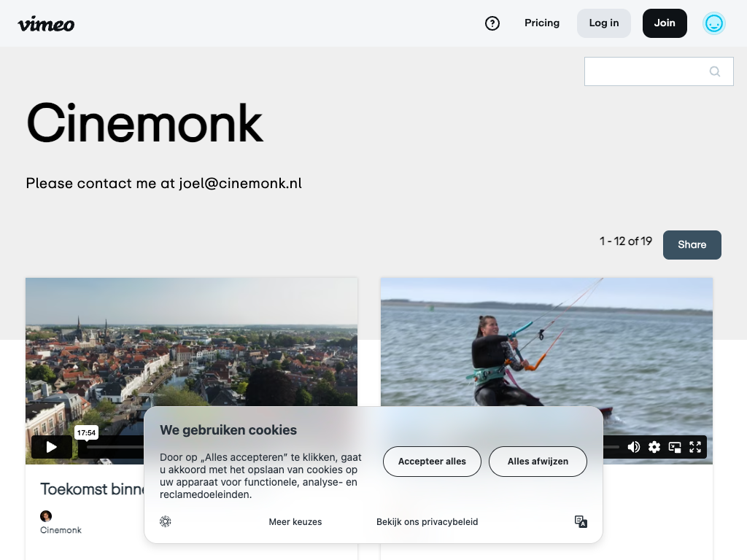Click Accepteer alles cookie button
This screenshot has width=747, height=560.
pos(432,462)
